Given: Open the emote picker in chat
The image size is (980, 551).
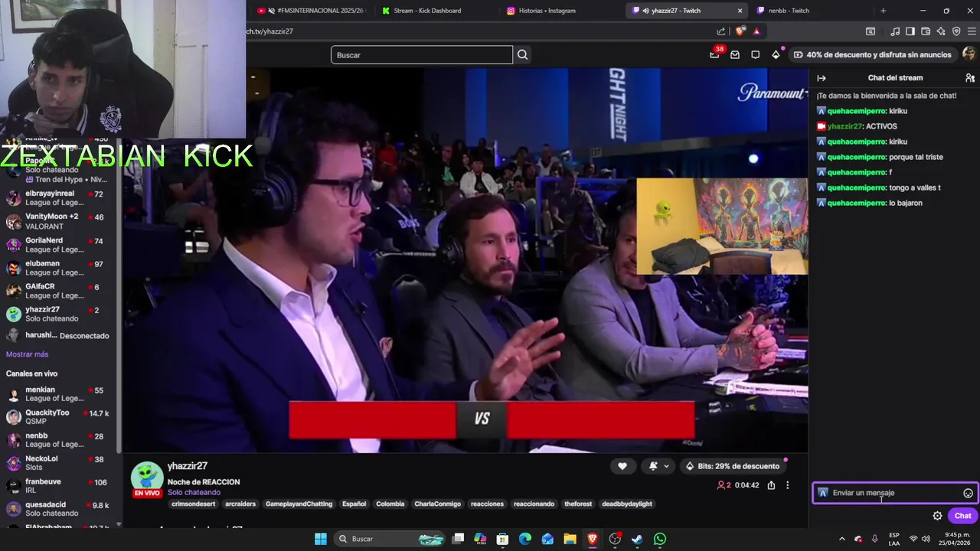Looking at the screenshot, I should coord(968,493).
